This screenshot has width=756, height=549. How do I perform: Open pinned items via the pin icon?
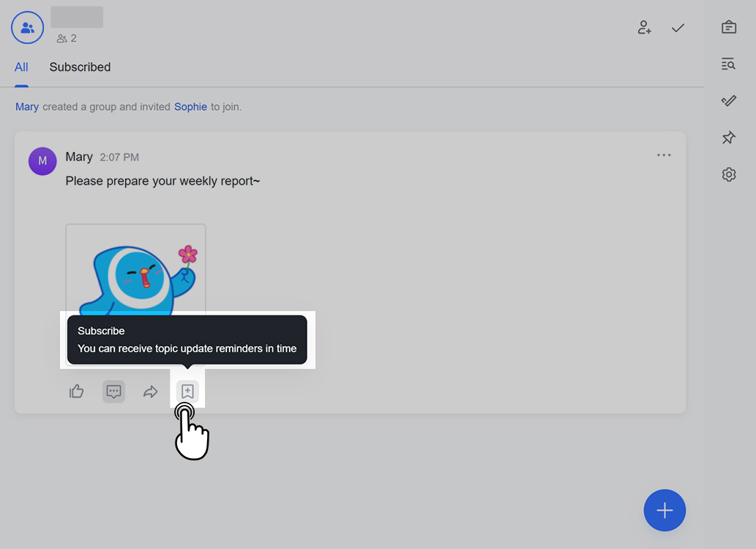pyautogui.click(x=728, y=138)
